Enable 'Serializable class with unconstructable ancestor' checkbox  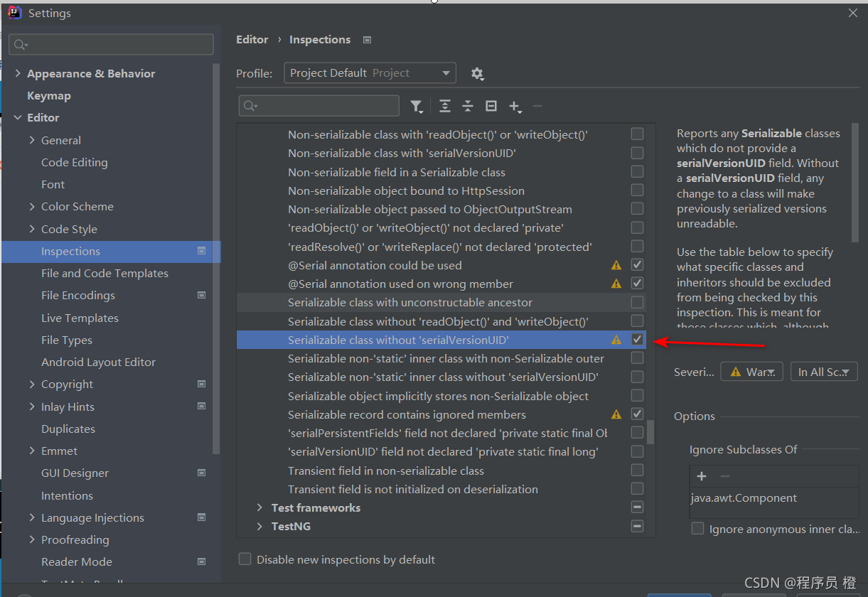(637, 302)
